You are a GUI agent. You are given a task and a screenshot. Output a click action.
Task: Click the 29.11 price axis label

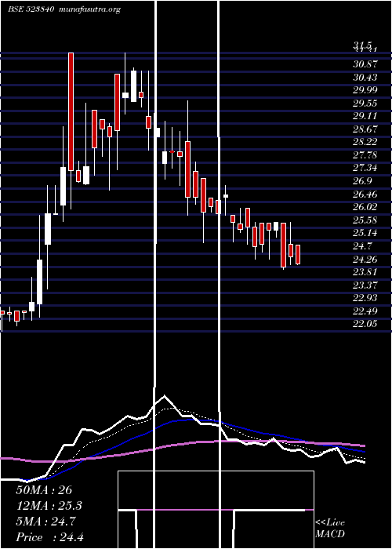pos(365,116)
